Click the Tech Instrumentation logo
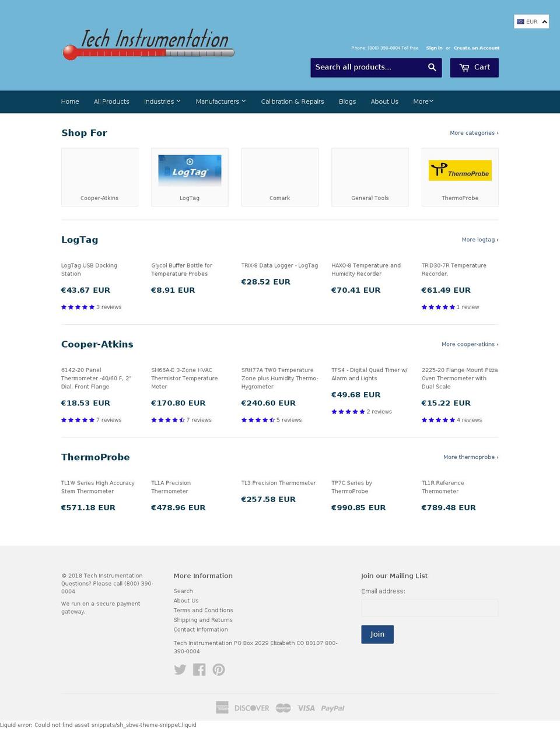 tap(149, 45)
